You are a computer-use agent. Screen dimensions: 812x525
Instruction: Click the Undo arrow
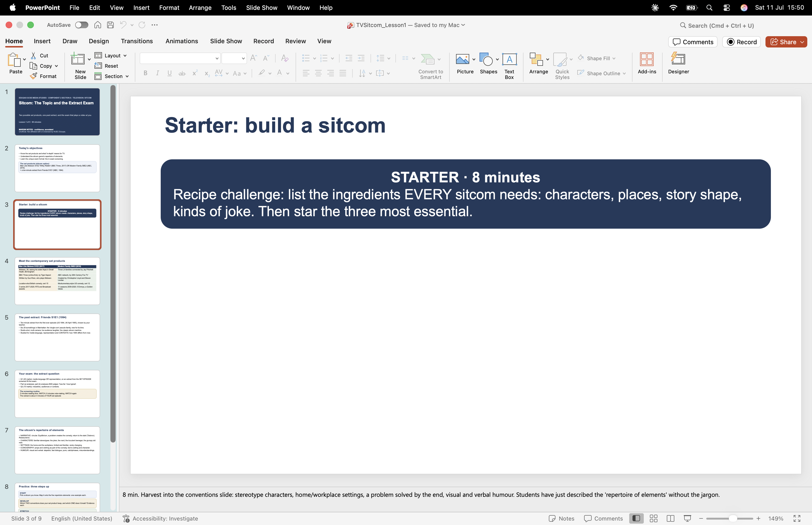coord(123,25)
